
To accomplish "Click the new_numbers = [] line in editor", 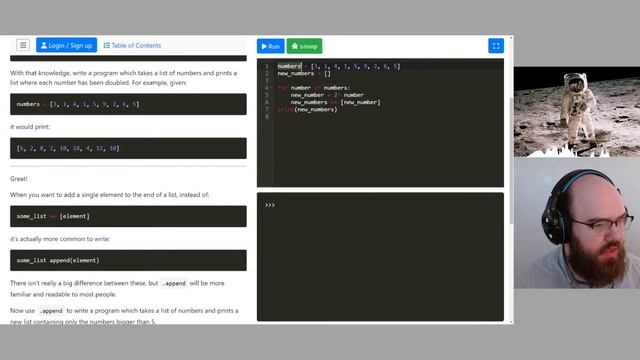I will tap(304, 73).
